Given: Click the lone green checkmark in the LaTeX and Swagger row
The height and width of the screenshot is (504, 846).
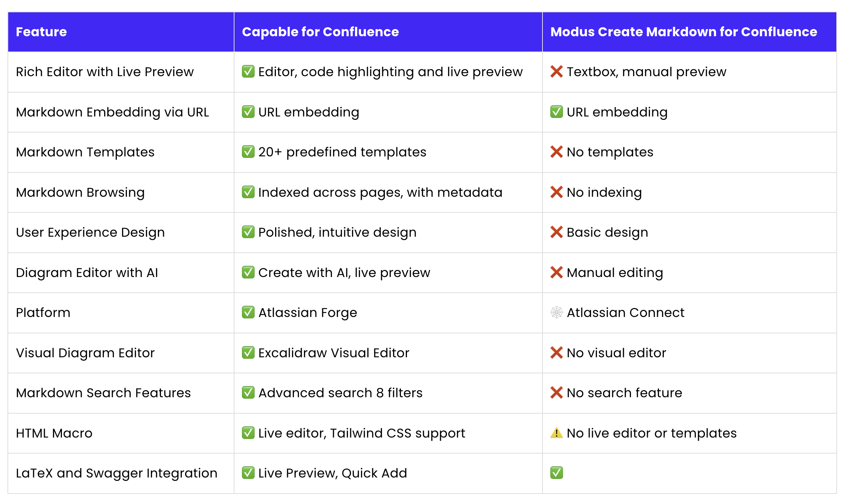Looking at the screenshot, I should [556, 473].
